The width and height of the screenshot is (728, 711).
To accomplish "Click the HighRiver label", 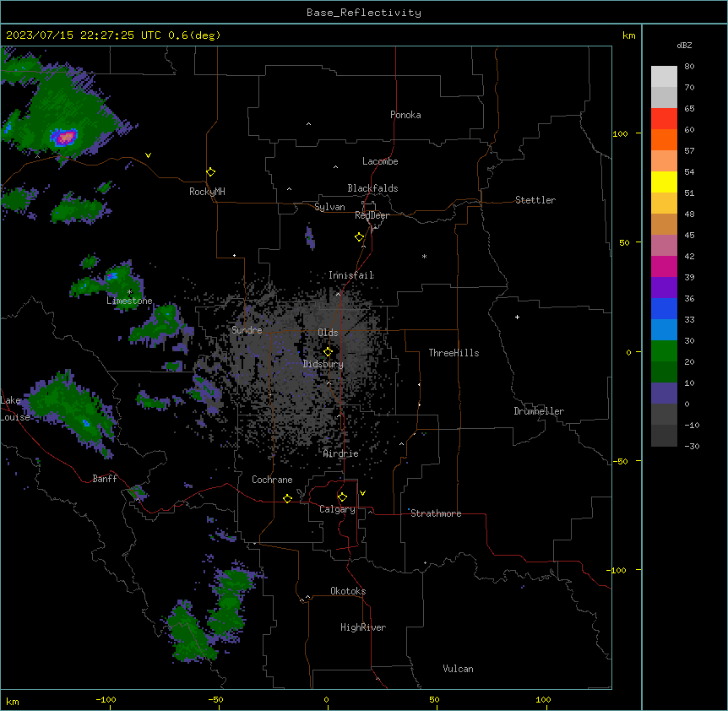I will coord(363,627).
